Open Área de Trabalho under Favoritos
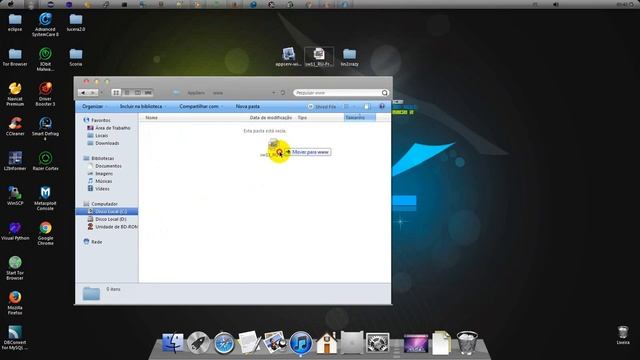Image resolution: width=640 pixels, height=360 pixels. click(109, 128)
